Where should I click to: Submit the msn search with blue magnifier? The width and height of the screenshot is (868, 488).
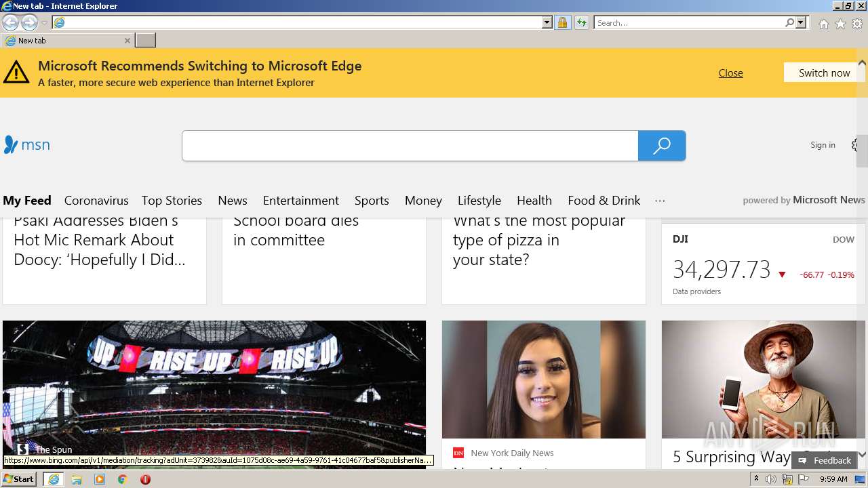(662, 146)
